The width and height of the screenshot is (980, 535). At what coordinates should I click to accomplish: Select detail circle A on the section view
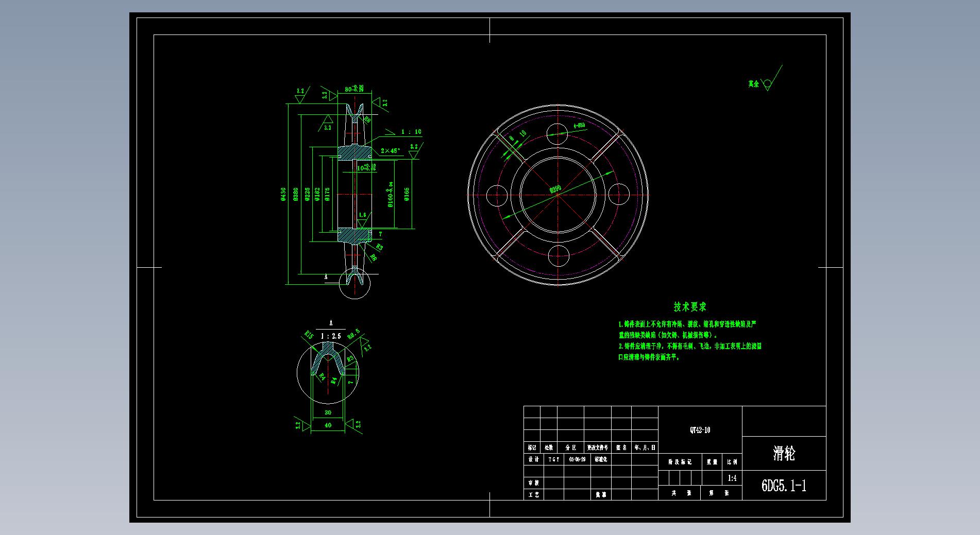(x=354, y=283)
